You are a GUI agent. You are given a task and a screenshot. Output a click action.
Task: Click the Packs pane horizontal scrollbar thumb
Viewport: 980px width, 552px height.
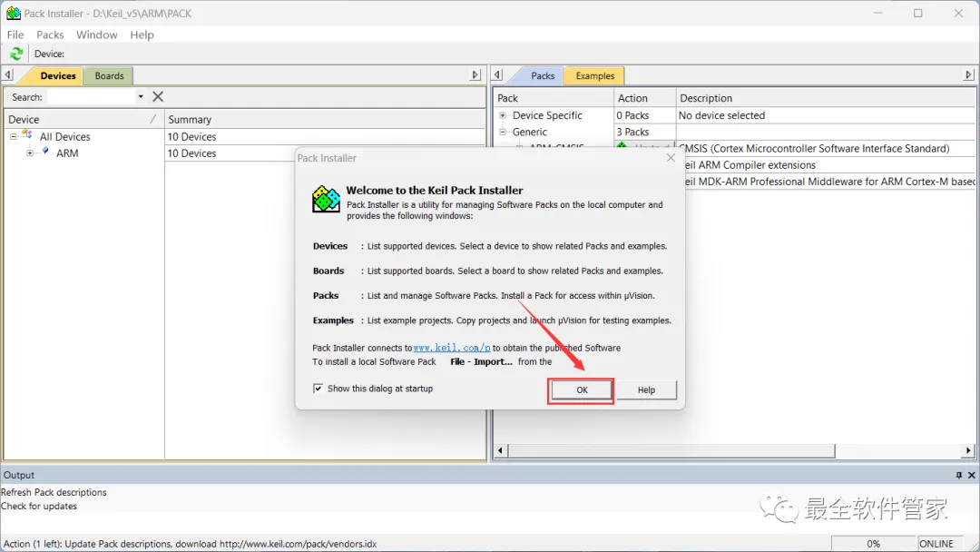coord(671,450)
